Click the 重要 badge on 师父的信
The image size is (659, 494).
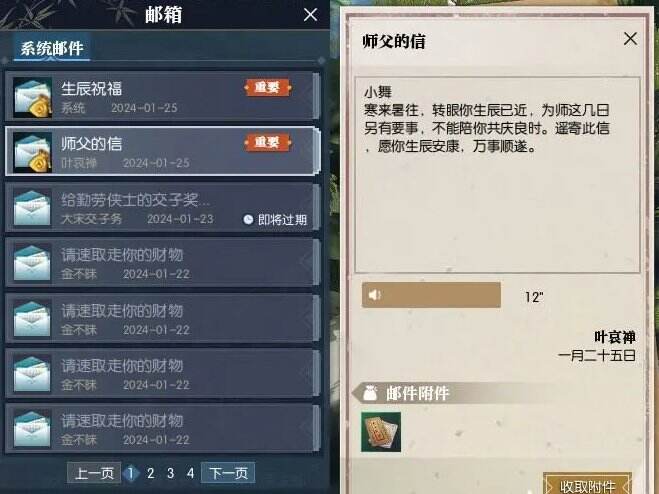267,143
